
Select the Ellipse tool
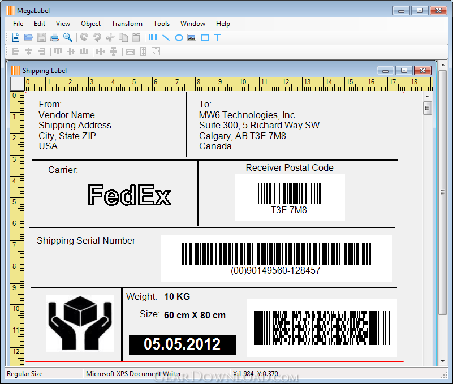pos(179,38)
